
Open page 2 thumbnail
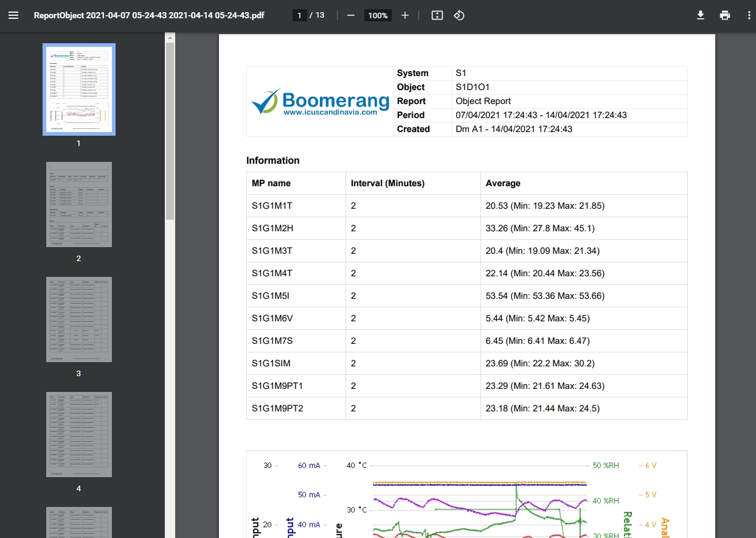[79, 204]
